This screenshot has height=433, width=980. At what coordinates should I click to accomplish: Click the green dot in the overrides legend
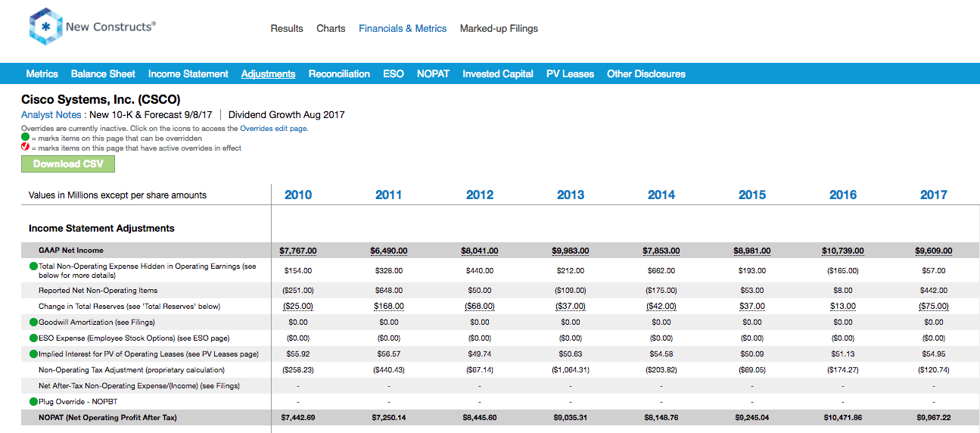pos(25,139)
